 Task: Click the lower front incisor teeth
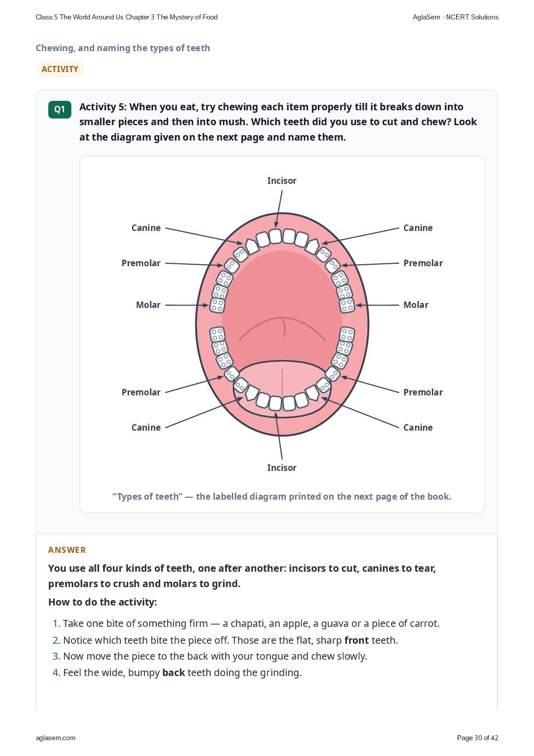(282, 401)
